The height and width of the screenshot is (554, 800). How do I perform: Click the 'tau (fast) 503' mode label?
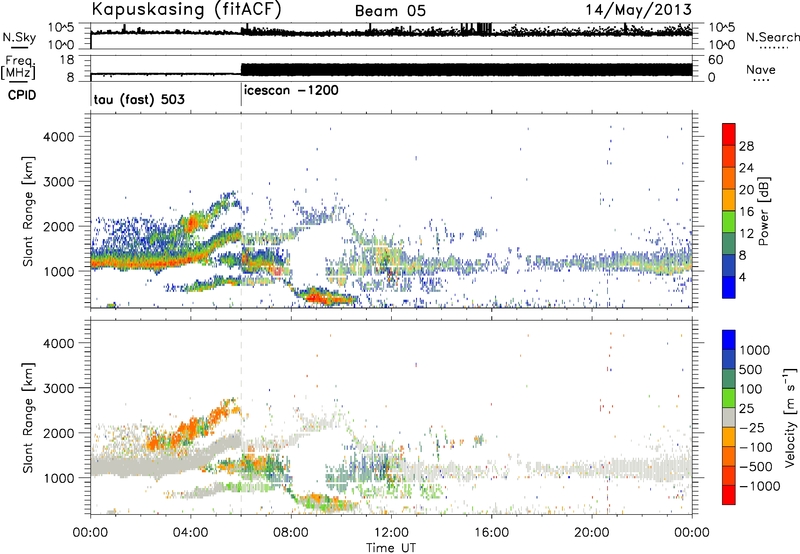coord(139,99)
